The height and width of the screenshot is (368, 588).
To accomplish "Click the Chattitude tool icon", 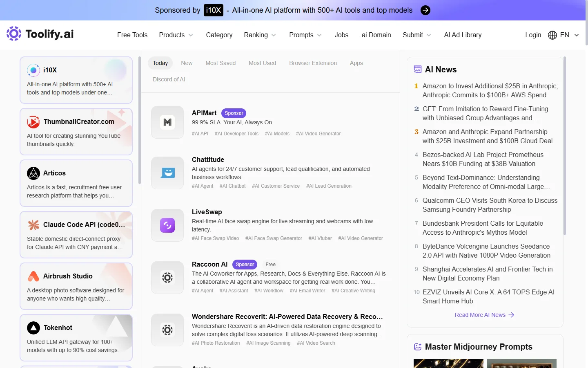I will click(167, 173).
